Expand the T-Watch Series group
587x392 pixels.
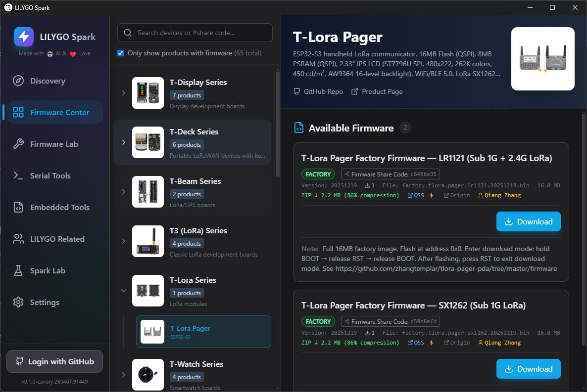(x=124, y=375)
